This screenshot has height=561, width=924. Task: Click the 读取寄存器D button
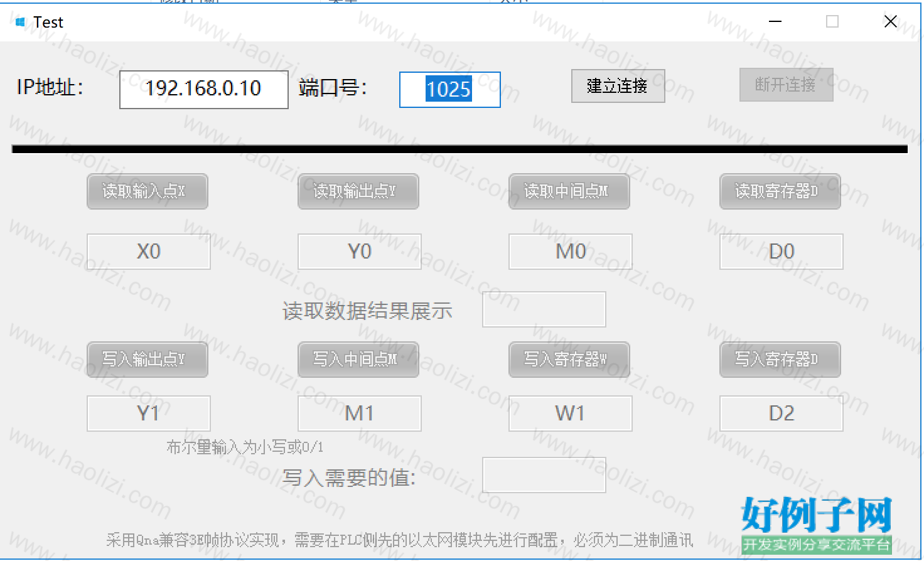click(x=780, y=191)
